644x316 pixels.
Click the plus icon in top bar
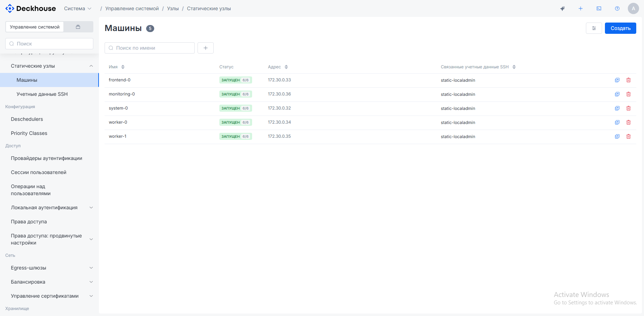tap(581, 8)
